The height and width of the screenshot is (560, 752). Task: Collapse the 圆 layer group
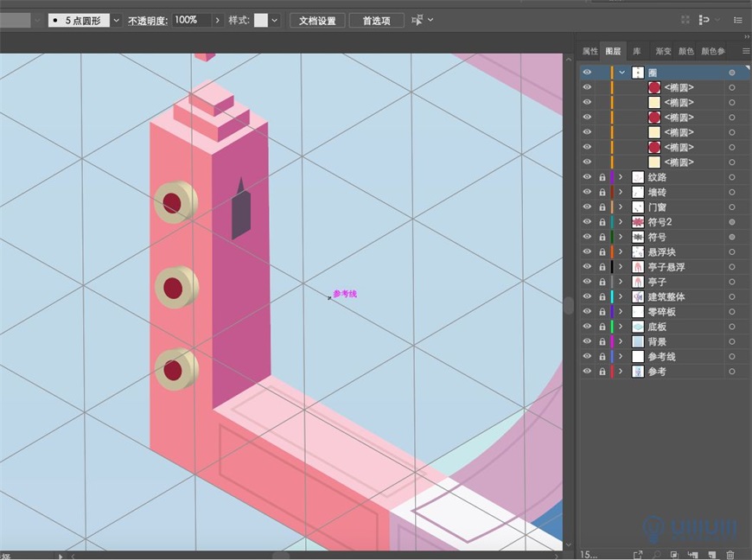click(x=621, y=72)
